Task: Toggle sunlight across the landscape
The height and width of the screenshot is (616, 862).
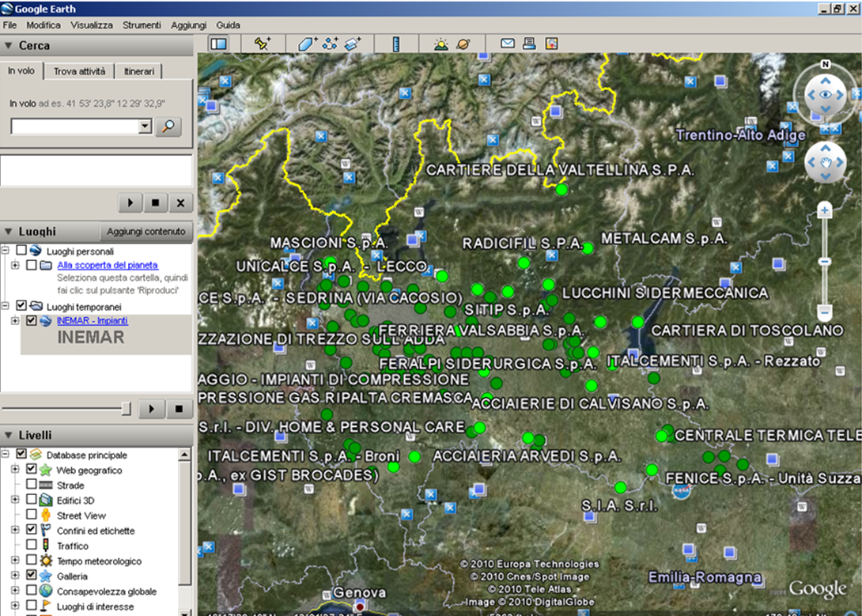Action: click(440, 43)
